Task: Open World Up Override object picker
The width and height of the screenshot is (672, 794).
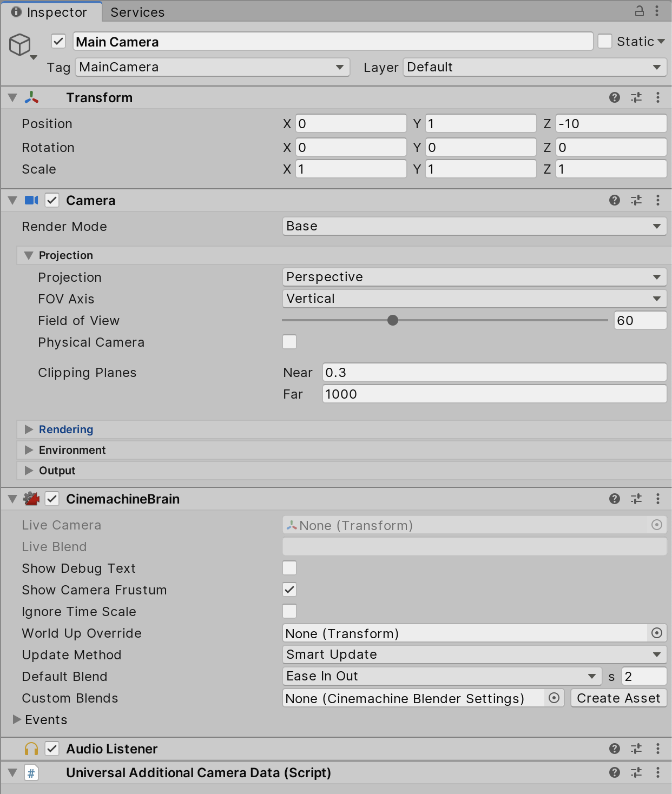Action: click(656, 633)
